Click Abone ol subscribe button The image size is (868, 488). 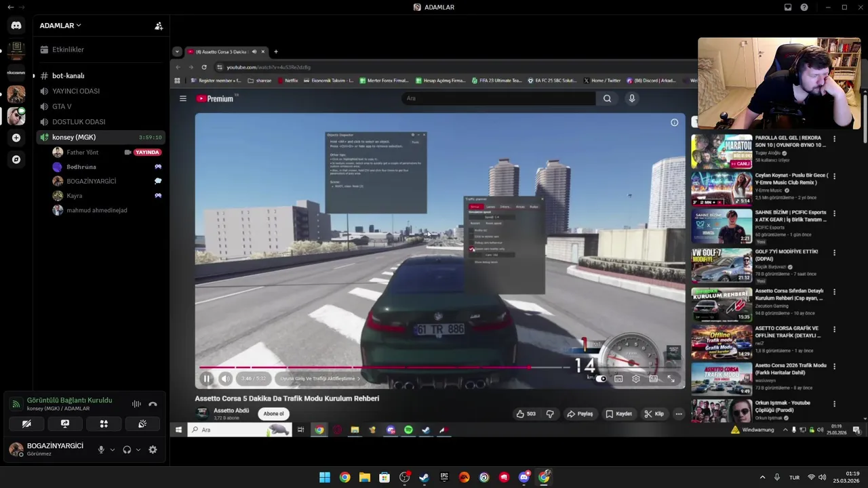point(273,413)
